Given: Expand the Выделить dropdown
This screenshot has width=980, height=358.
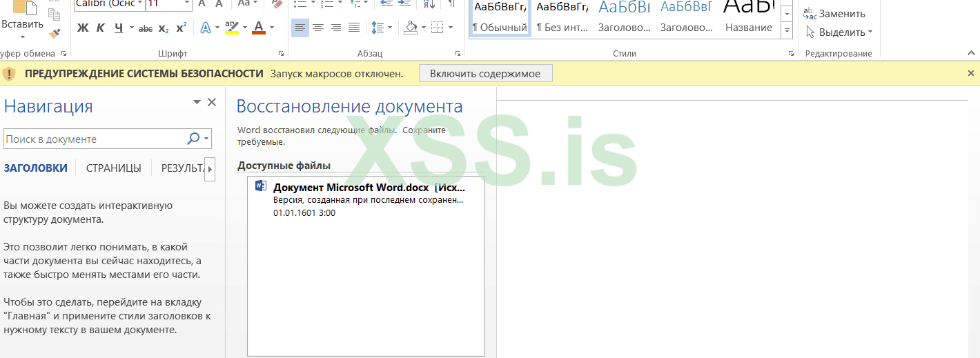Looking at the screenshot, I should pyautogui.click(x=839, y=32).
